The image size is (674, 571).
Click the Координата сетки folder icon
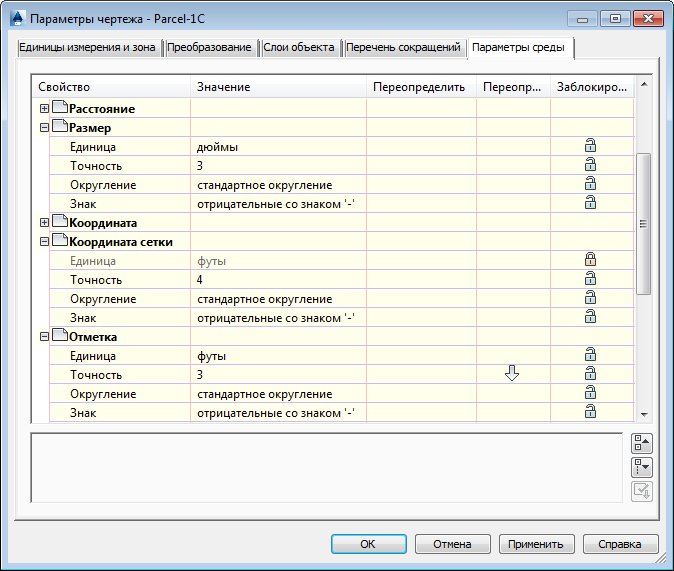[60, 240]
